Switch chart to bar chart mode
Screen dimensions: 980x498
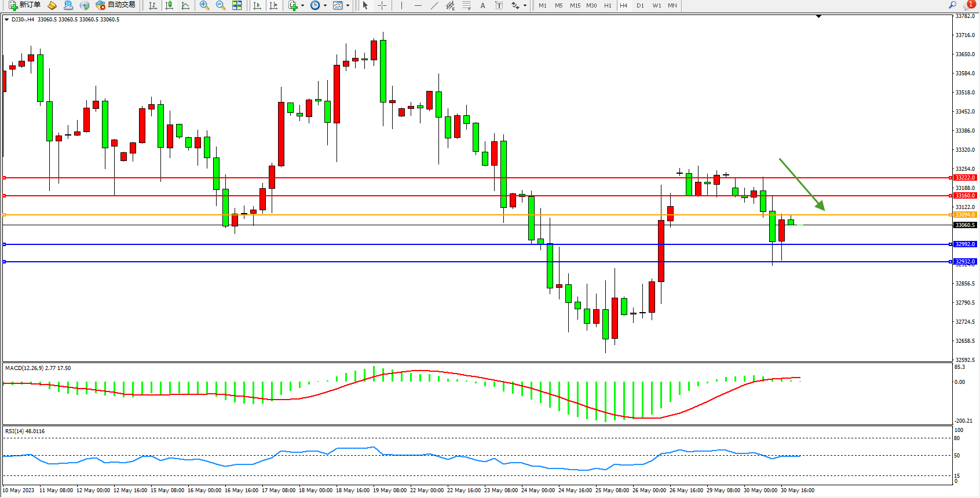(153, 5)
